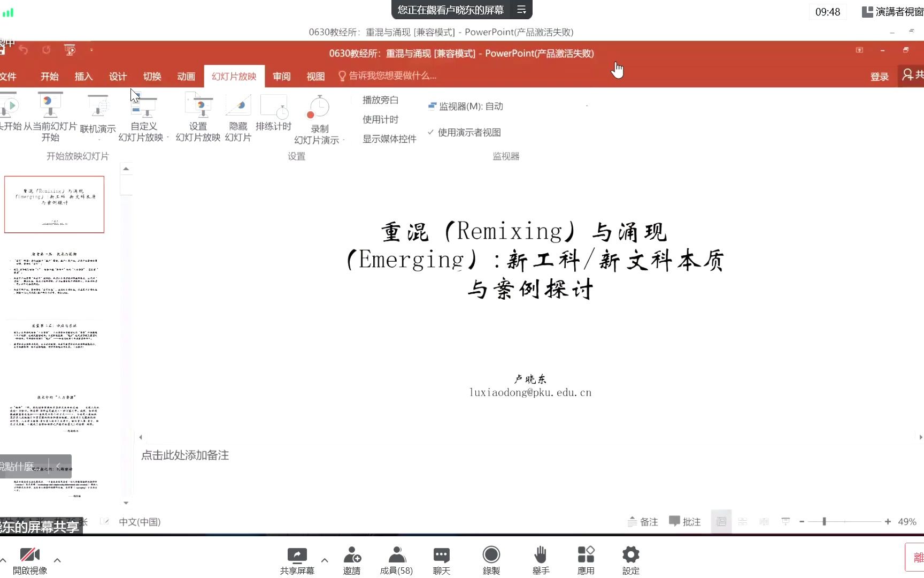This screenshot has width=924, height=578.
Task: Click the start-from-beginning quick access icon
Action: coord(70,50)
